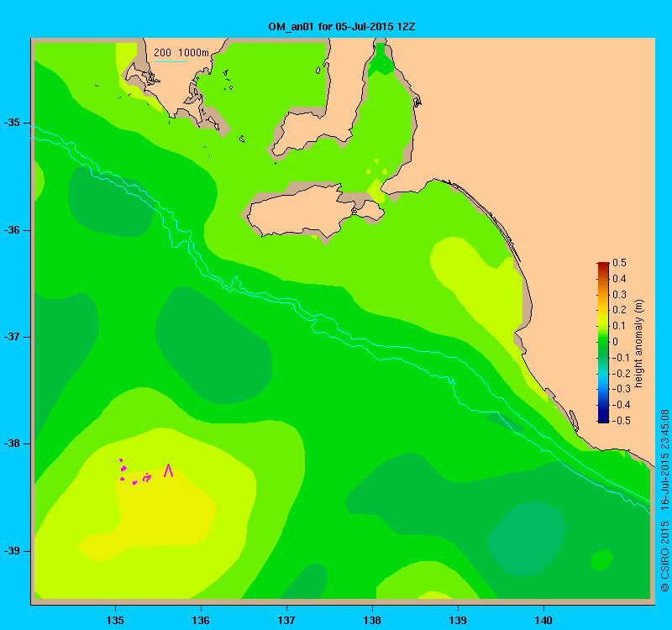Screen dimensions: 672x630
Task: Click the color bar value -0.2
Action: tap(620, 373)
